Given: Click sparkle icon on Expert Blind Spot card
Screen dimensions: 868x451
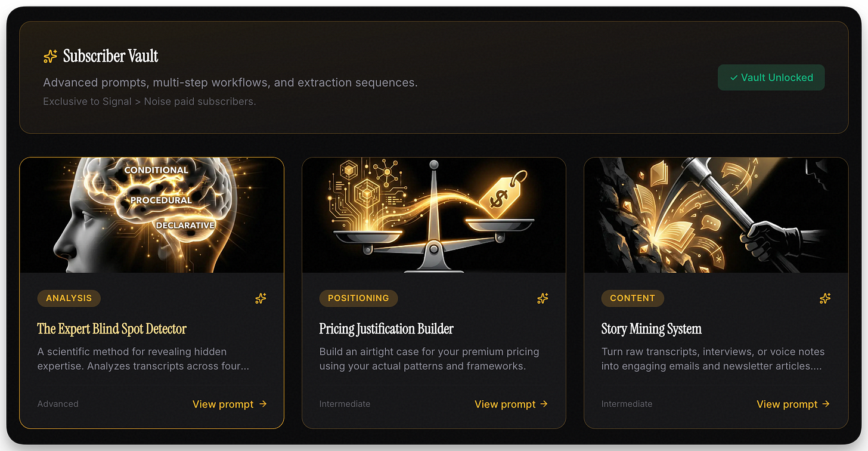Looking at the screenshot, I should point(261,298).
